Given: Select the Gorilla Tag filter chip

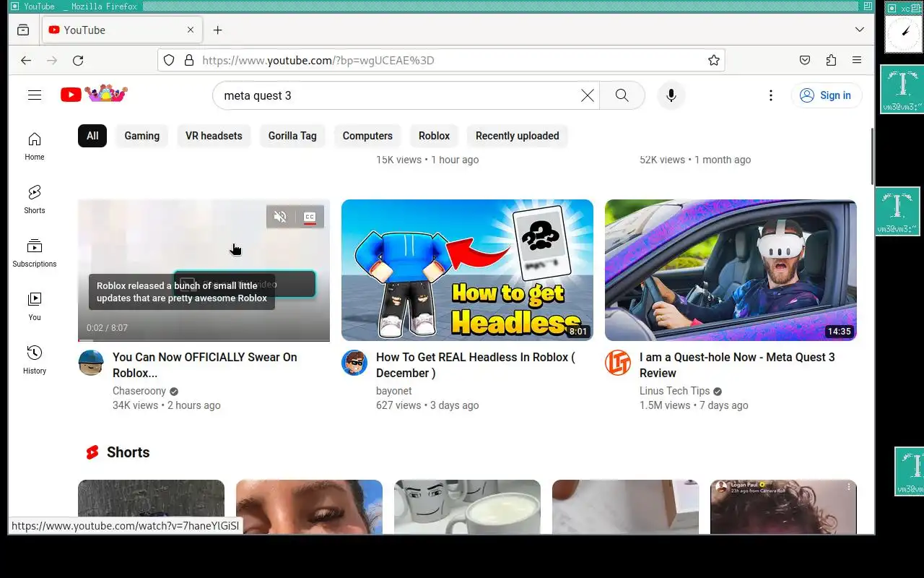Looking at the screenshot, I should tap(292, 136).
